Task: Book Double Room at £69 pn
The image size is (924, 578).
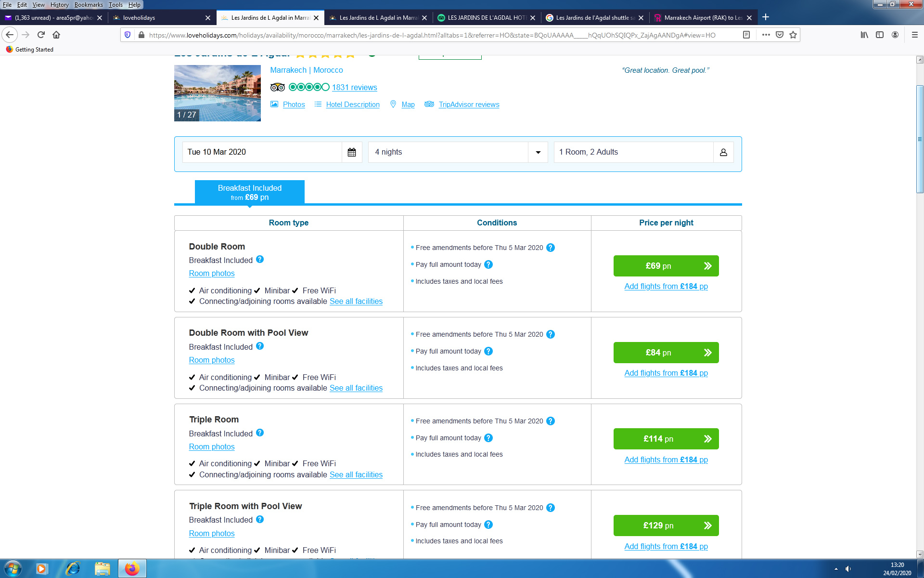Action: [x=666, y=266]
